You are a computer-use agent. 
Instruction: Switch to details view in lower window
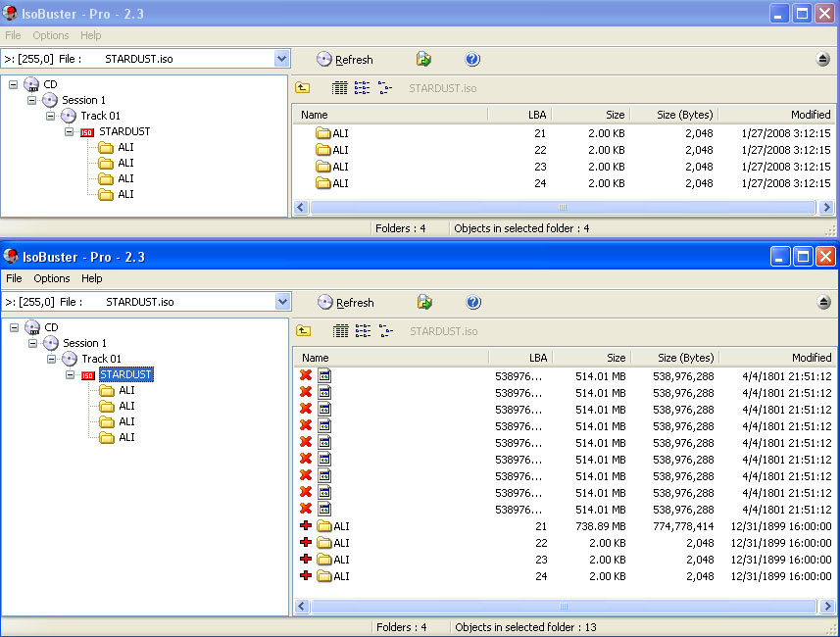point(340,331)
